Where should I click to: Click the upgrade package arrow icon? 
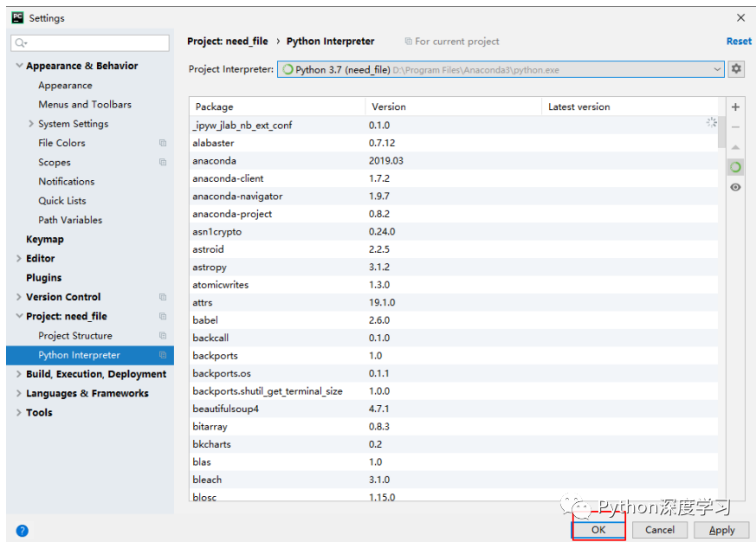click(735, 147)
